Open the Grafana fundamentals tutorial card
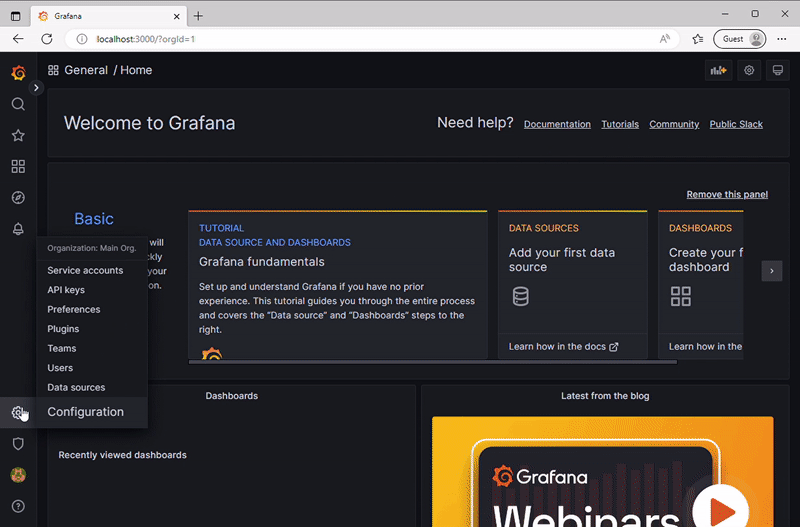 pos(338,285)
